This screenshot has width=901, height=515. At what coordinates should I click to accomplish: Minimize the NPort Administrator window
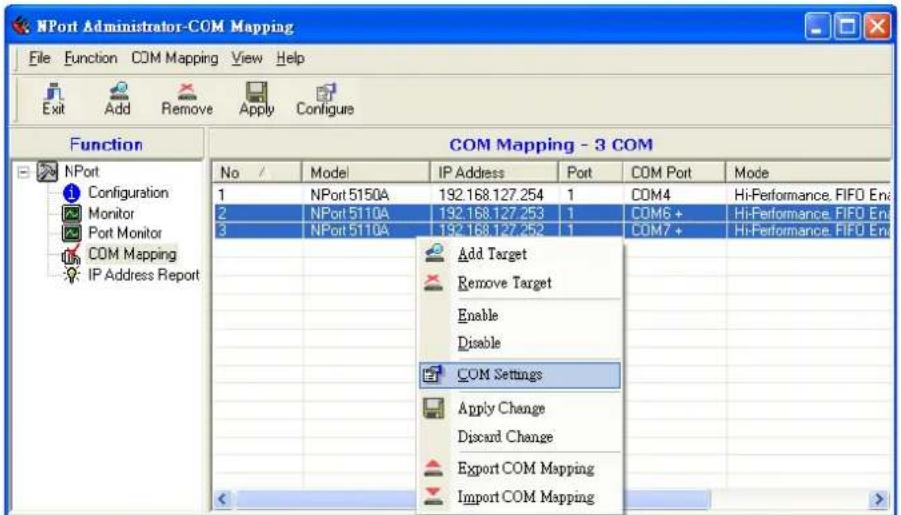(818, 26)
